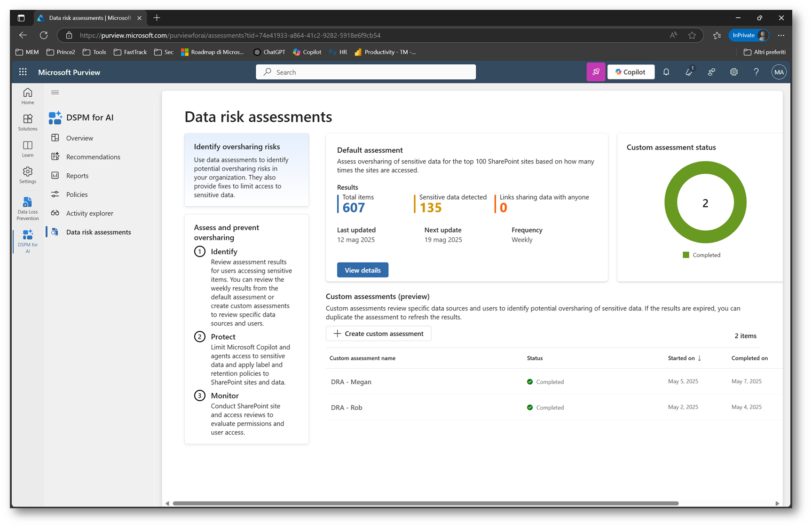This screenshot has width=812, height=528.
Task: Open Policies in DSPM menu
Action: (x=77, y=194)
